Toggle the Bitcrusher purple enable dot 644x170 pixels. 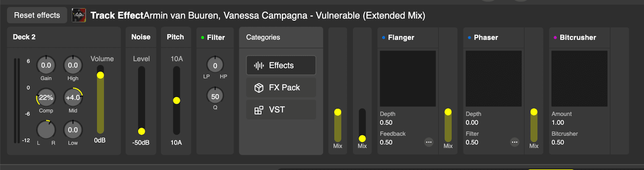coord(555,38)
